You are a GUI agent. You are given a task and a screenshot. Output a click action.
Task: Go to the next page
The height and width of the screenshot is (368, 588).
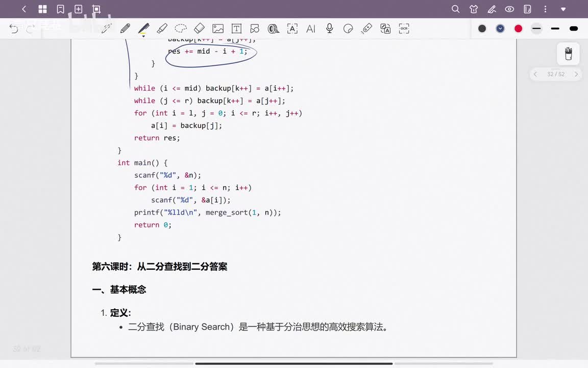(x=576, y=74)
